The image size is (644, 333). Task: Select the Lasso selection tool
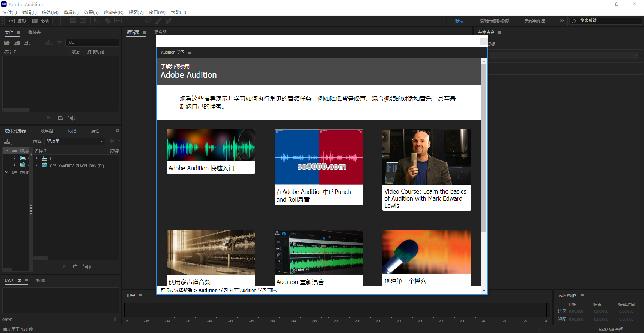pos(148,21)
